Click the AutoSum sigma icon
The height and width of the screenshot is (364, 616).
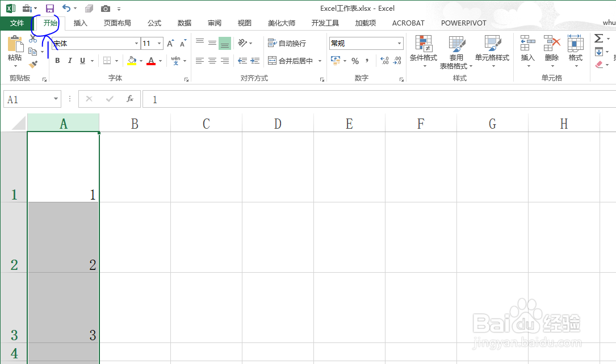(600, 39)
